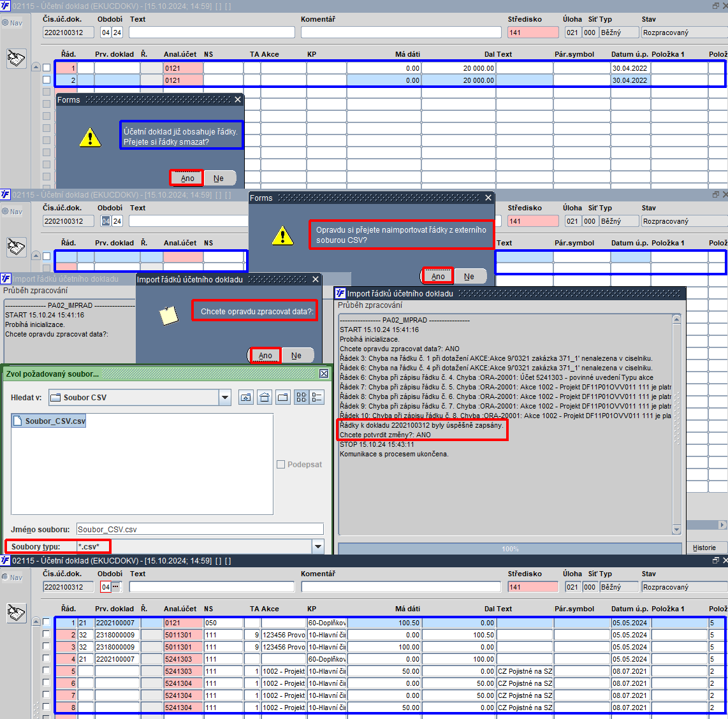Tick checkbox for row 1 in top form
Screen dimensions: 728x719
pos(47,68)
